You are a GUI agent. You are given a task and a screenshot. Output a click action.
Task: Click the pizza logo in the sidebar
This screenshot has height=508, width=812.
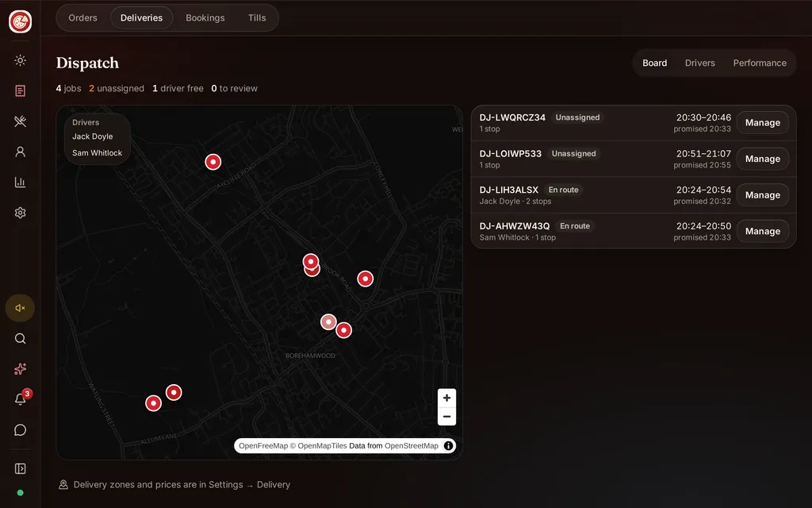(20, 21)
